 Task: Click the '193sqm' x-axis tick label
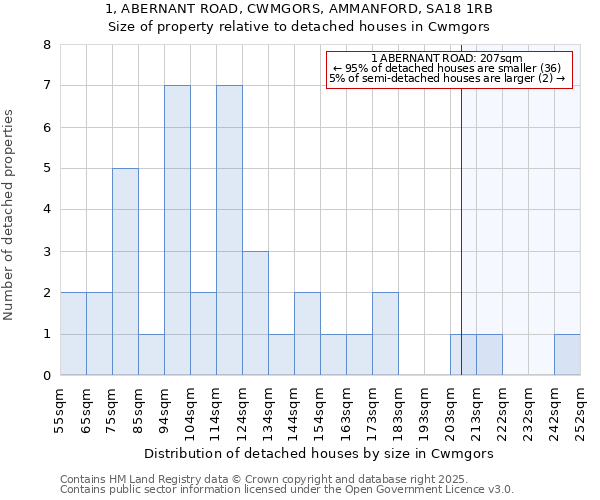coord(426,410)
